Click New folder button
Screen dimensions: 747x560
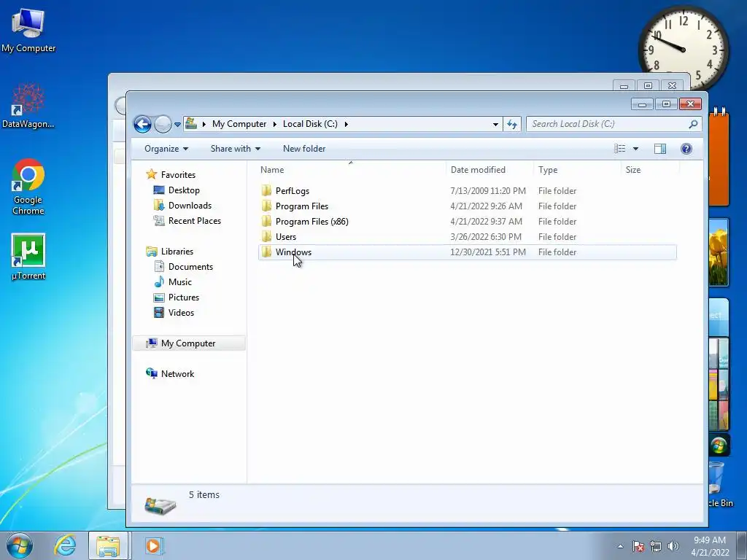pos(304,149)
